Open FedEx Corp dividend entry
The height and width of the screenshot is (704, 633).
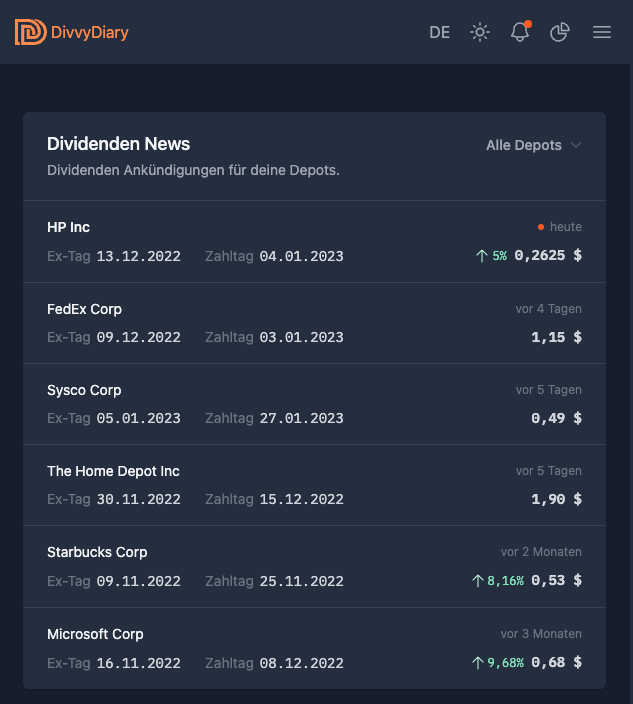pos(84,309)
